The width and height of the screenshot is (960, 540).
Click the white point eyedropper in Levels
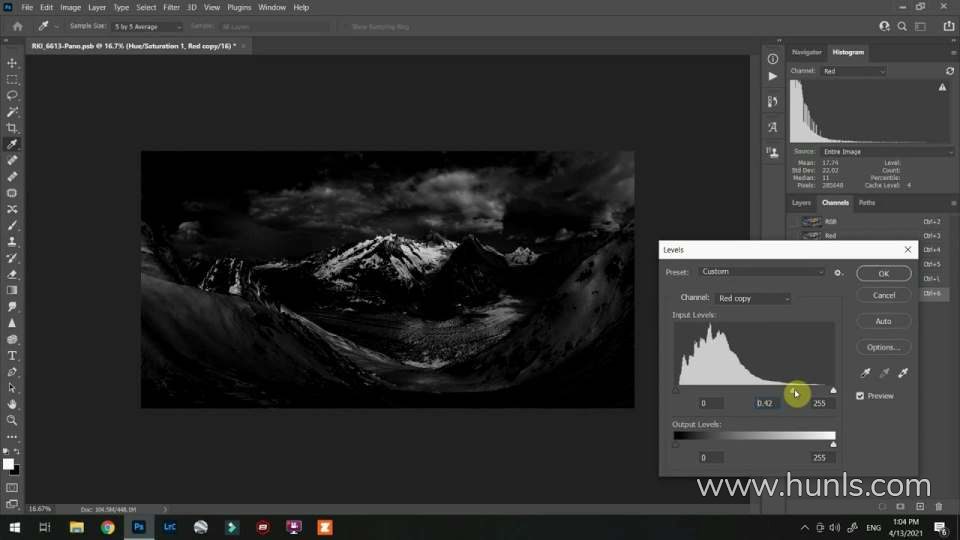click(903, 373)
